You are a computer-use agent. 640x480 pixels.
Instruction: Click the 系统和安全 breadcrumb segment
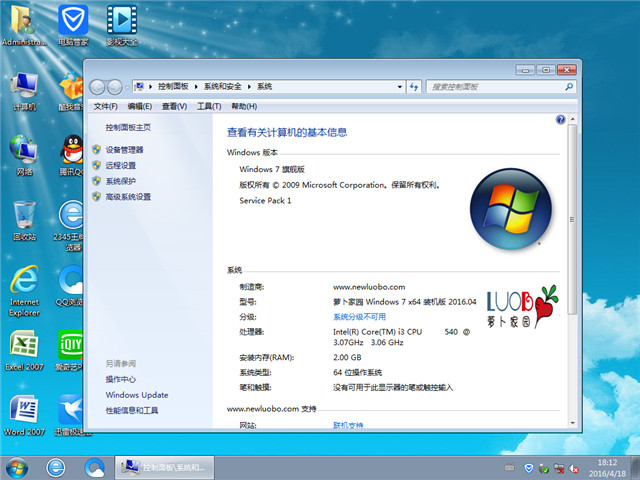[x=222, y=87]
